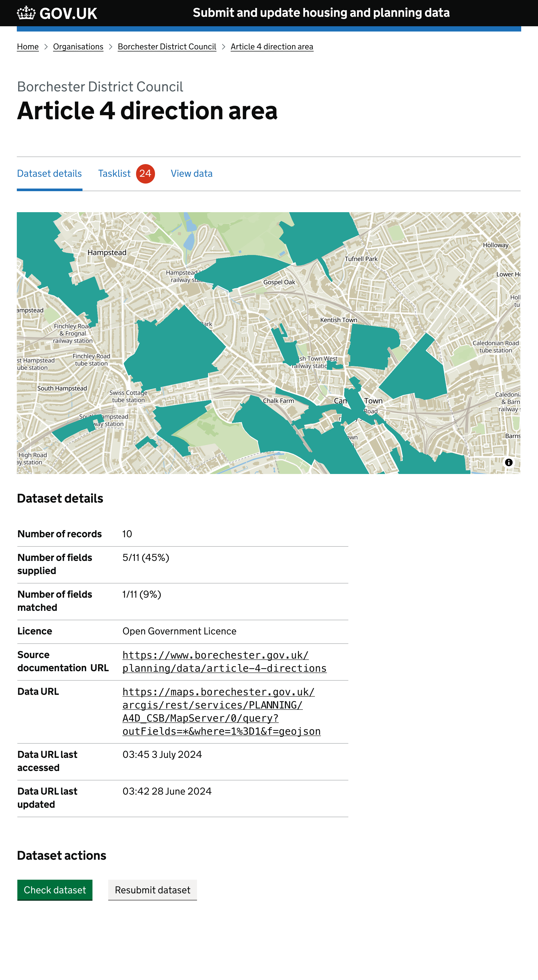Click the Check dataset button
This screenshot has width=538, height=980.
click(x=55, y=890)
